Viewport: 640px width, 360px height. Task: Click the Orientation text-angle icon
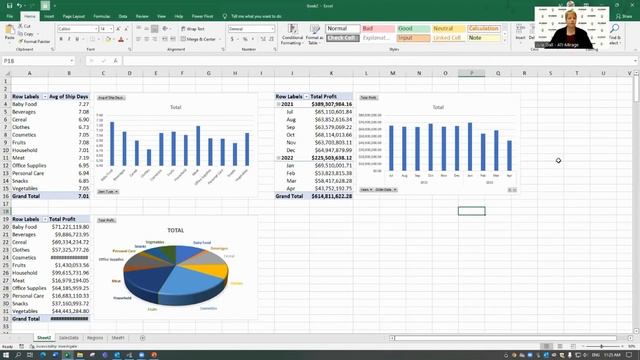(165, 29)
